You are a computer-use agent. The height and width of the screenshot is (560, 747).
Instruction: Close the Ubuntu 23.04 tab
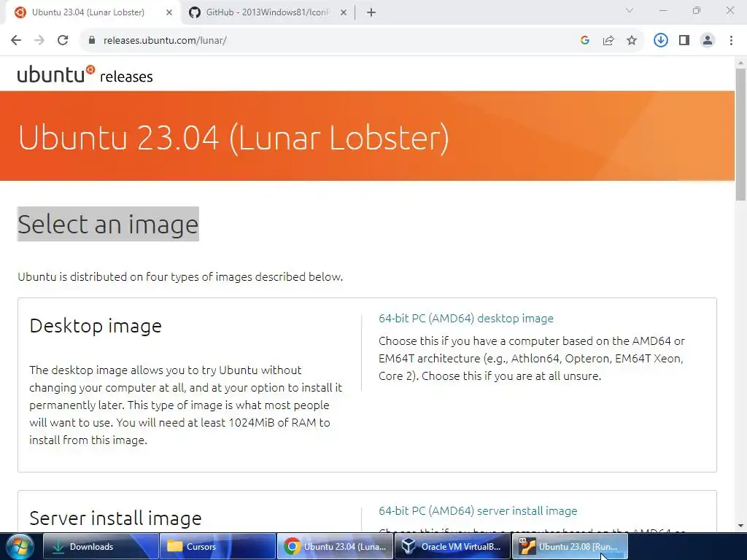point(169,12)
